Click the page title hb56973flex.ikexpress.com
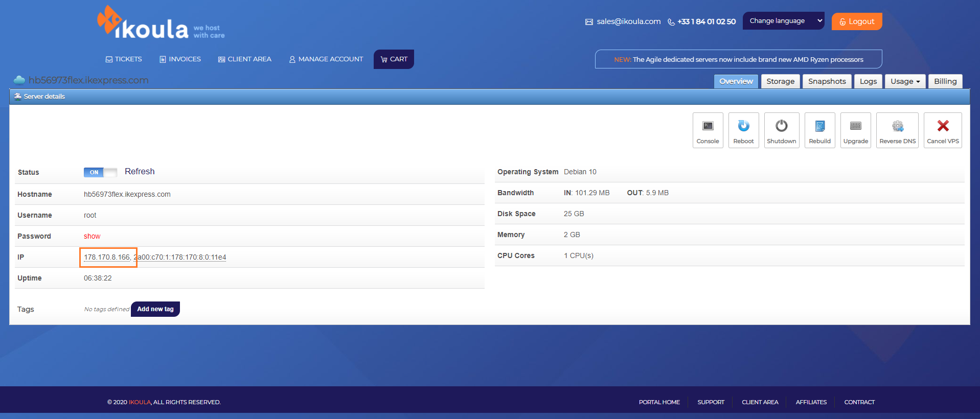This screenshot has width=980, height=419. coord(88,80)
